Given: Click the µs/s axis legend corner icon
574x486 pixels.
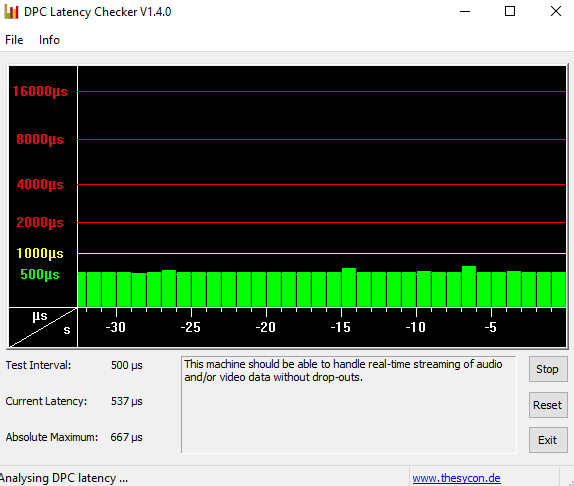Looking at the screenshot, I should [x=43, y=327].
